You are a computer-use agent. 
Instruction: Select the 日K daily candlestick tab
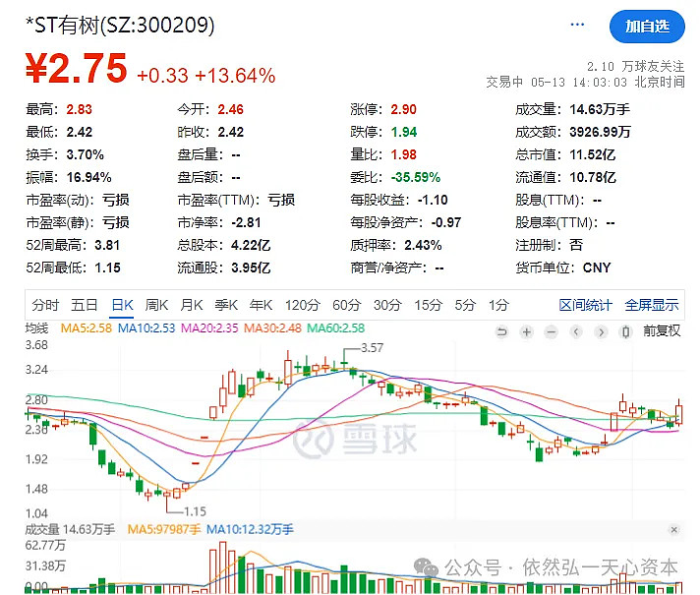(x=122, y=305)
